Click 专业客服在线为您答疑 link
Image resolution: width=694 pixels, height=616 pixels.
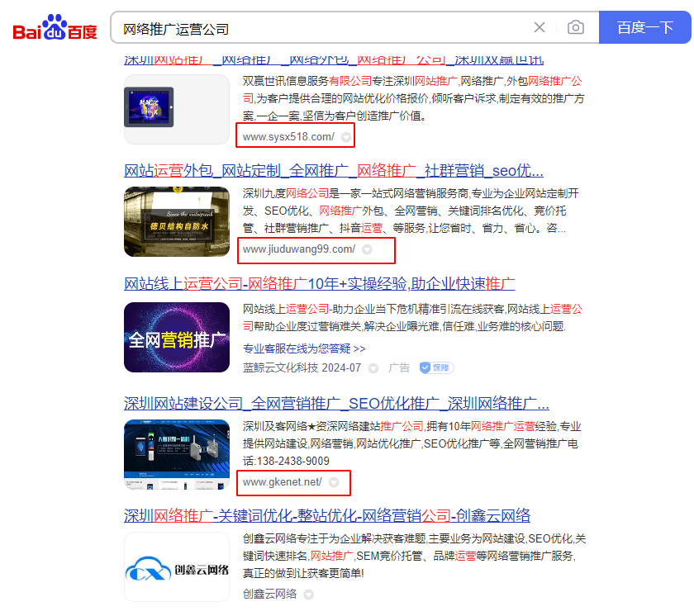(x=305, y=348)
